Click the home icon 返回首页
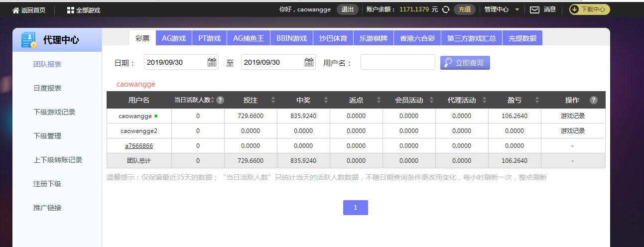The image size is (644, 247). pyautogui.click(x=16, y=10)
